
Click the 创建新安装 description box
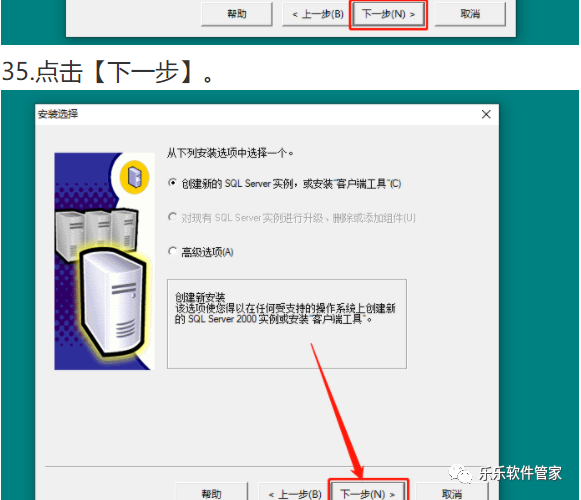(x=287, y=324)
